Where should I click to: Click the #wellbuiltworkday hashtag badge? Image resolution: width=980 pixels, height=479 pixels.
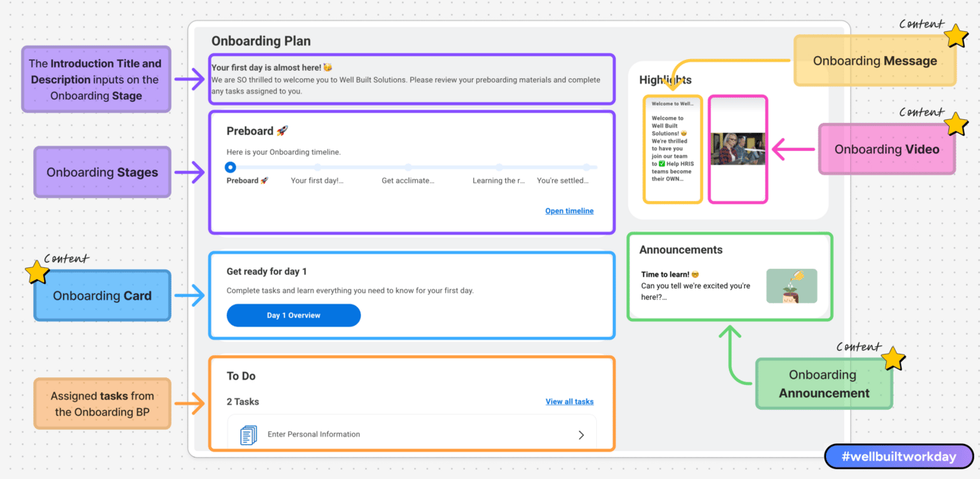(899, 457)
